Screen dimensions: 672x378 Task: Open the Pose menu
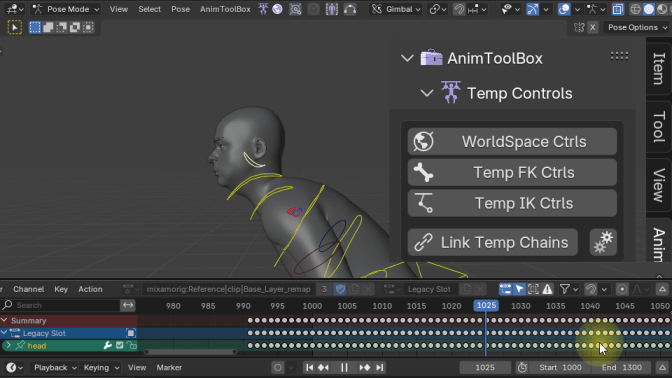[x=180, y=9]
